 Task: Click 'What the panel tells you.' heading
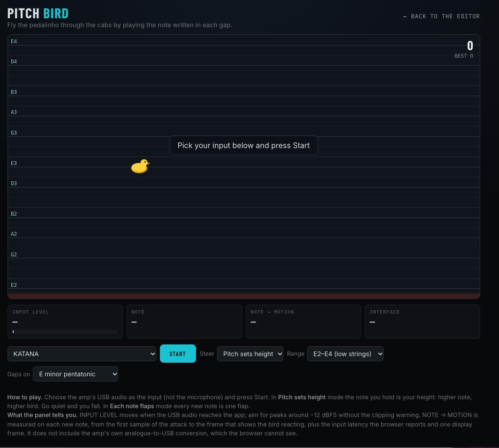point(42,415)
